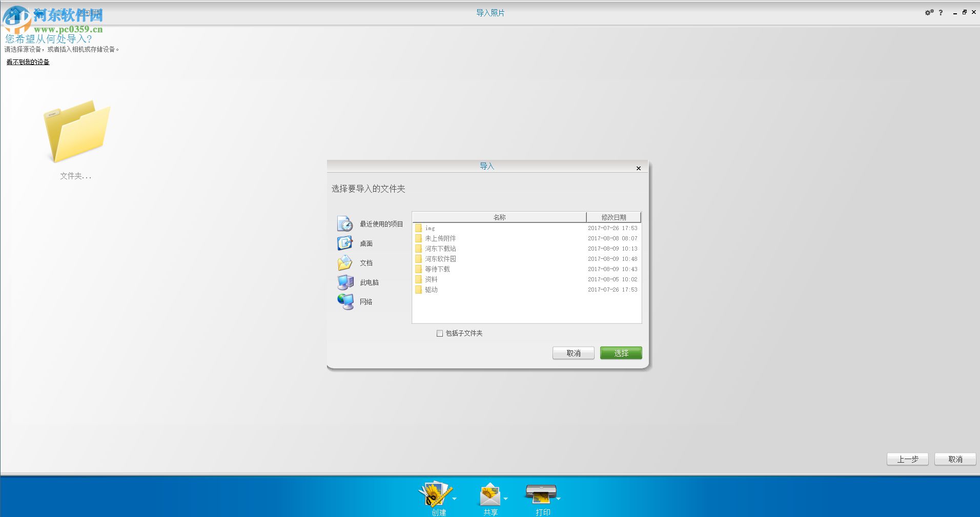980x517 pixels.
Task: Sort by the 名称 column header
Action: [x=499, y=217]
